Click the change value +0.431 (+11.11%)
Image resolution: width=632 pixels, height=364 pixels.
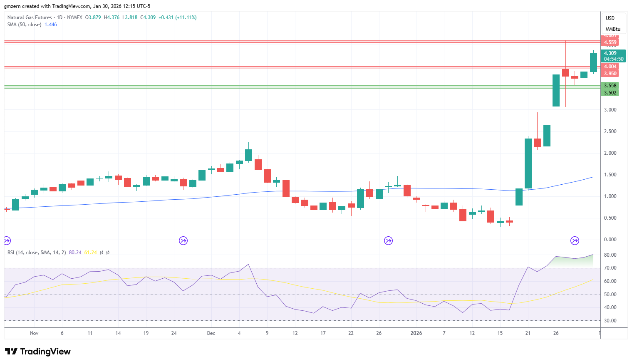178,17
